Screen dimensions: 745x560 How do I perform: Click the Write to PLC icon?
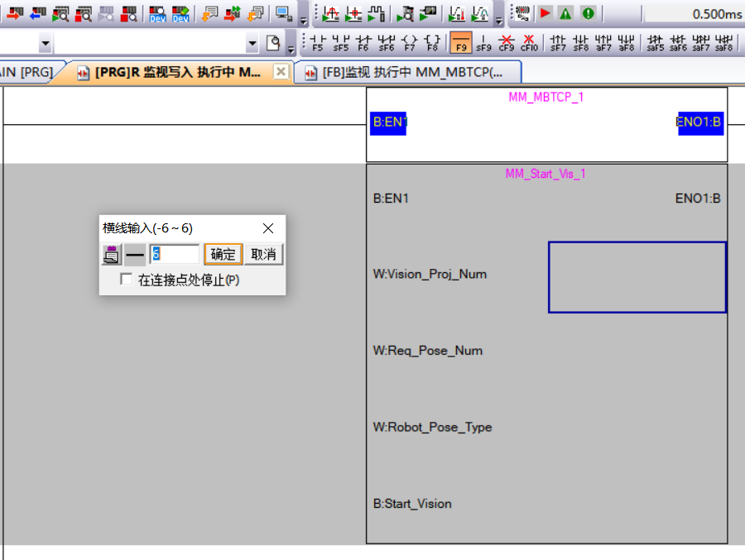[x=15, y=14]
